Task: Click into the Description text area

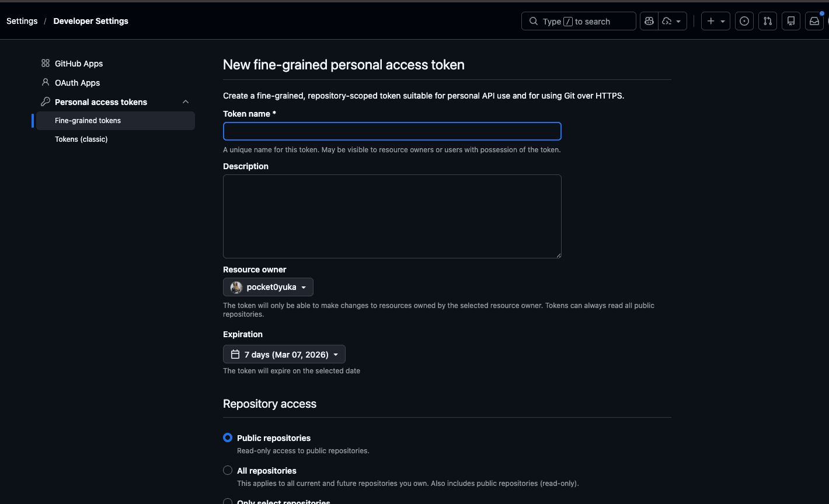Action: tap(392, 216)
